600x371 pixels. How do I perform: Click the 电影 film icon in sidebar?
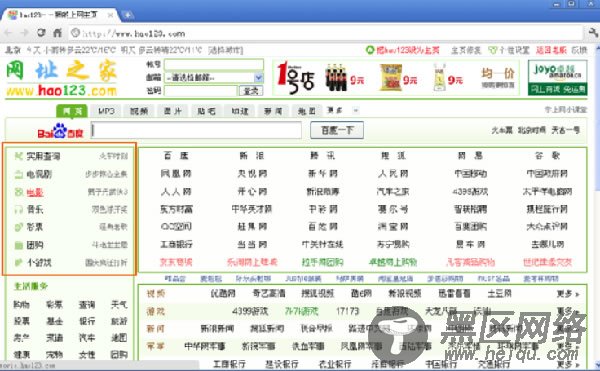click(x=19, y=192)
